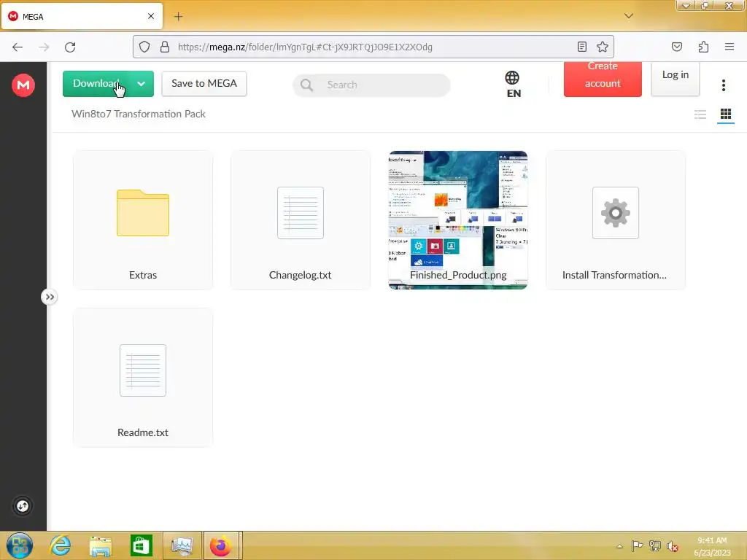The height and width of the screenshot is (560, 747).
Task: Open the list all tabs chevron
Action: pyautogui.click(x=629, y=16)
